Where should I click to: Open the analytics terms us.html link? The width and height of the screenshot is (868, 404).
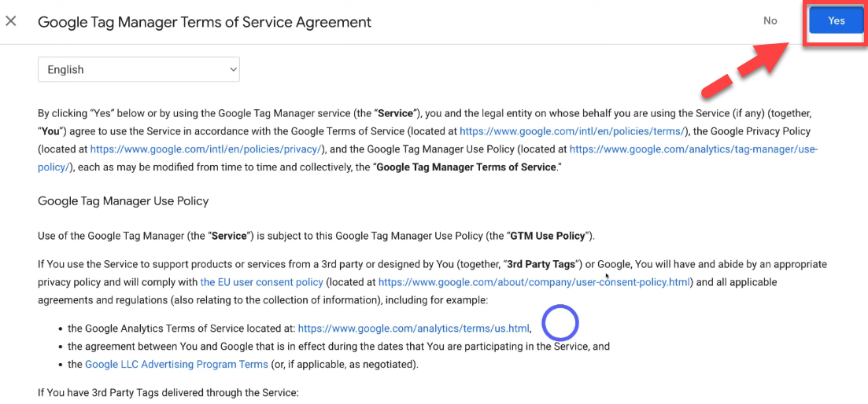[x=413, y=329]
